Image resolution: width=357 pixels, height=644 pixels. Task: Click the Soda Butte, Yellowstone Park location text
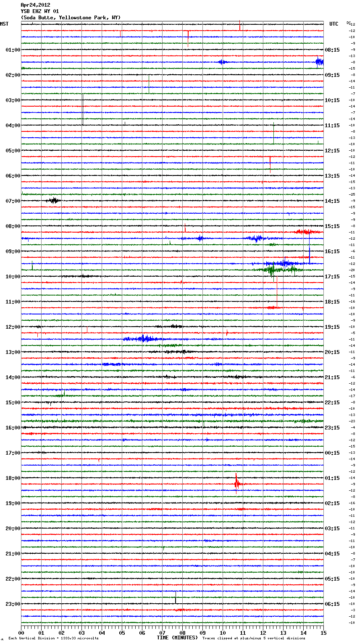click(x=71, y=18)
